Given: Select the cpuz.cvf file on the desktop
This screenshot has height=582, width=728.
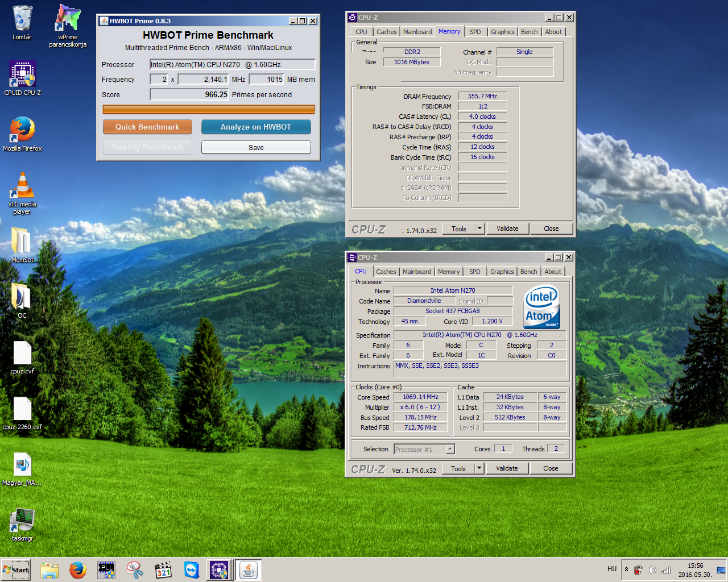Looking at the screenshot, I should coord(22,357).
